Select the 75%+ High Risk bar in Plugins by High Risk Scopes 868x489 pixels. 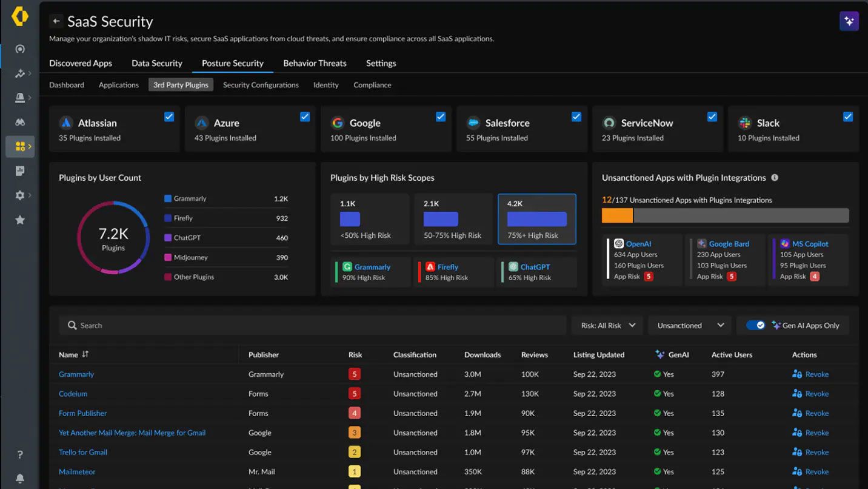pyautogui.click(x=536, y=219)
